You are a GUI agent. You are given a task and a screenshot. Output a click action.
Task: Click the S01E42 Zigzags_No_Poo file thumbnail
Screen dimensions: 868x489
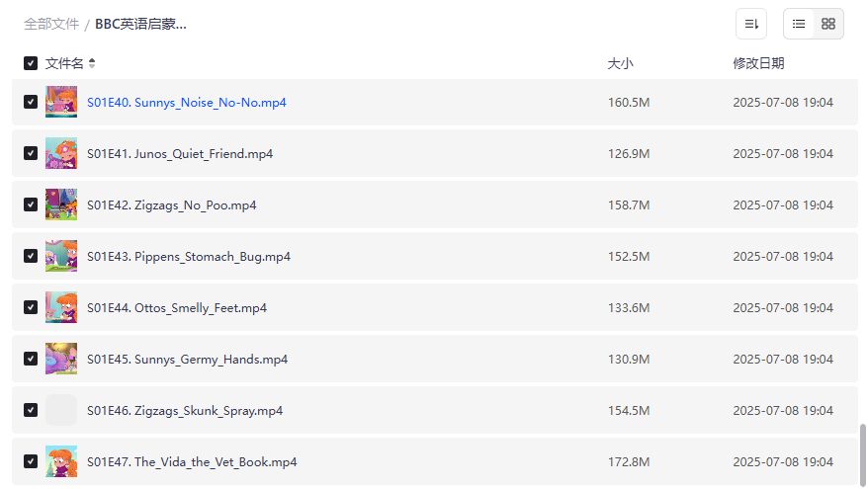61,205
